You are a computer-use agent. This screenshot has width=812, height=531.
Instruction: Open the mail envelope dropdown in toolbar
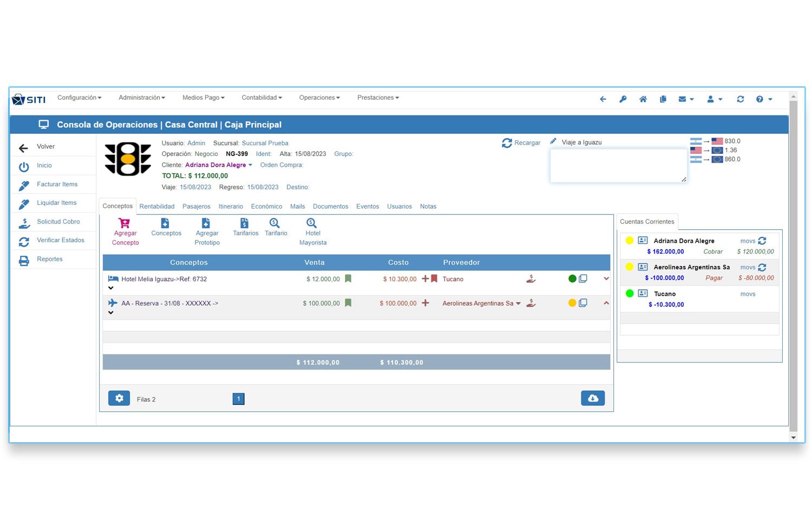point(686,99)
